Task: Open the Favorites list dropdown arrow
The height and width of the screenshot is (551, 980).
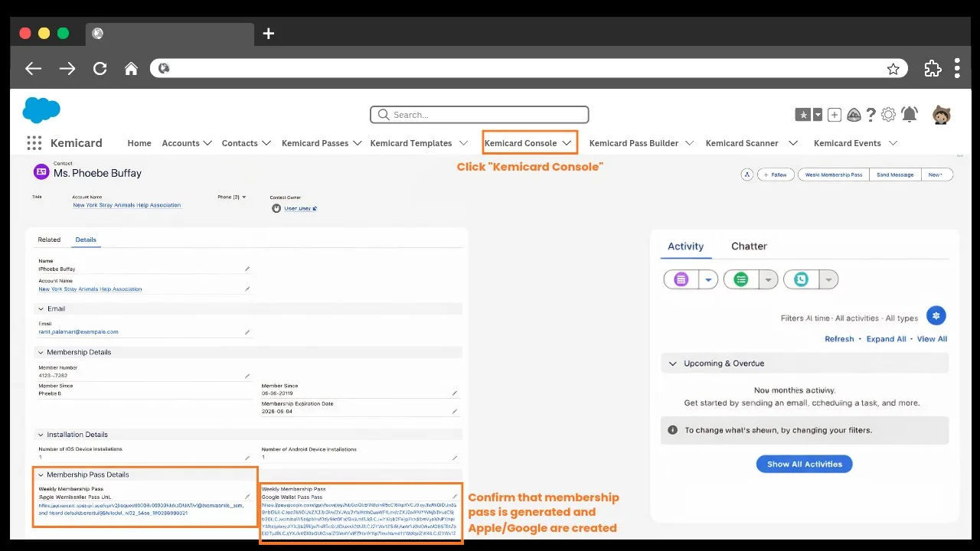Action: (x=818, y=115)
